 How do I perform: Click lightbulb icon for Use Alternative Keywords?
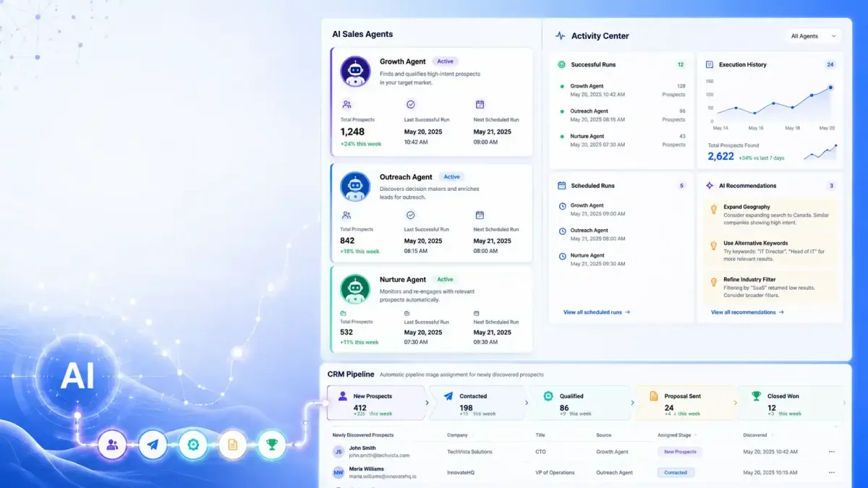point(714,246)
